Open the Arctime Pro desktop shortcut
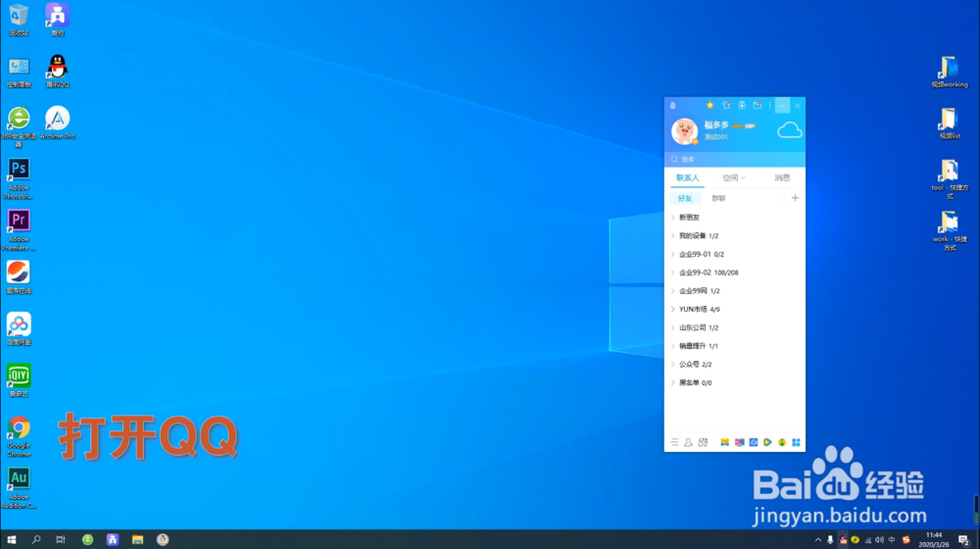980x549 pixels. [58, 122]
